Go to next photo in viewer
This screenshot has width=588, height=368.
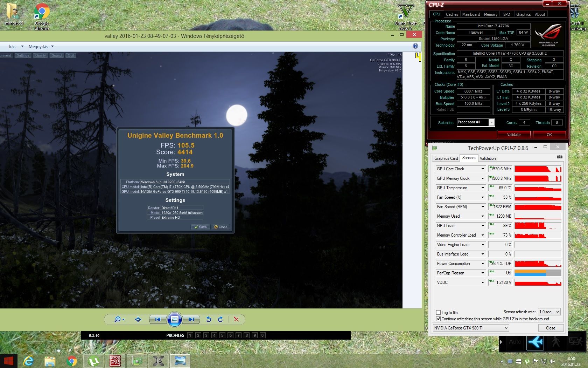191,319
